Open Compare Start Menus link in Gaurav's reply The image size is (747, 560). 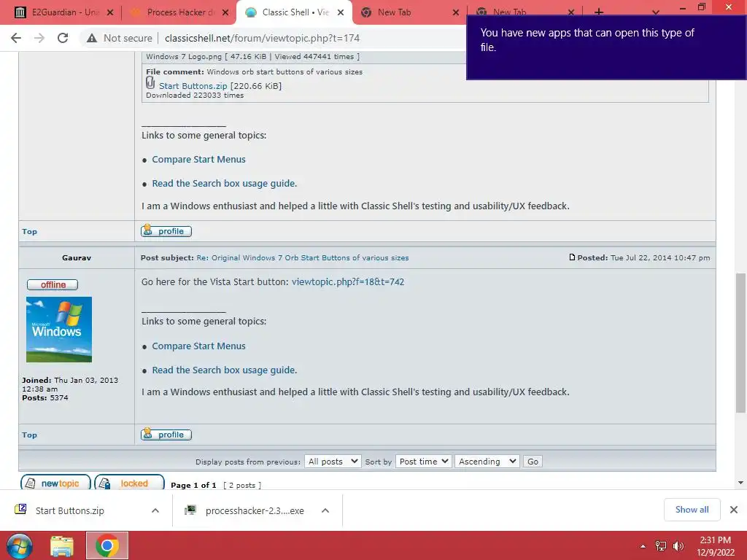tap(198, 346)
